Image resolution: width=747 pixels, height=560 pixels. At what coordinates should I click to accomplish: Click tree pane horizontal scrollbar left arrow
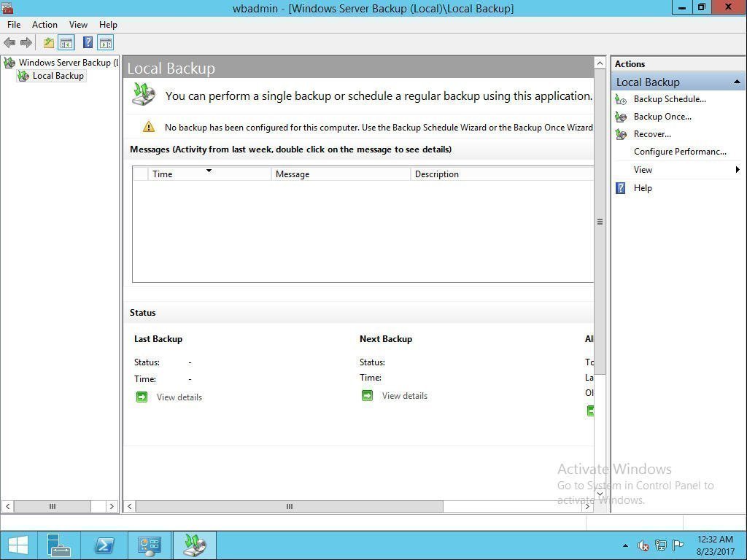(x=7, y=506)
